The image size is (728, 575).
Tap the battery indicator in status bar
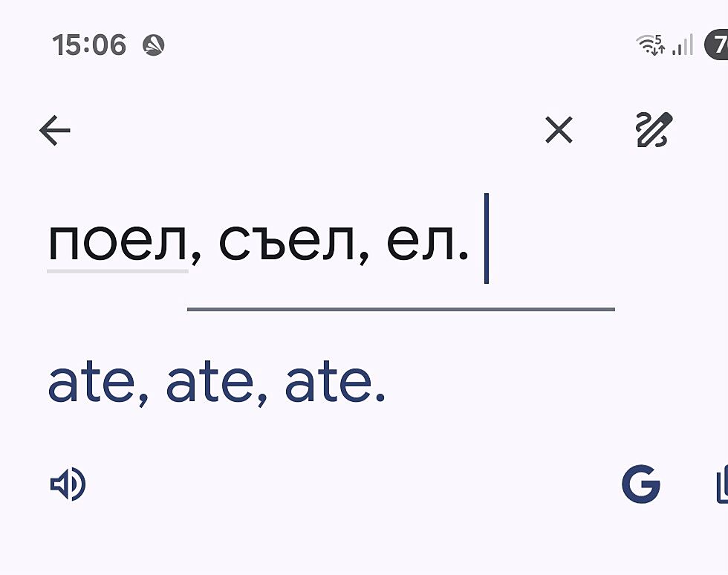718,45
